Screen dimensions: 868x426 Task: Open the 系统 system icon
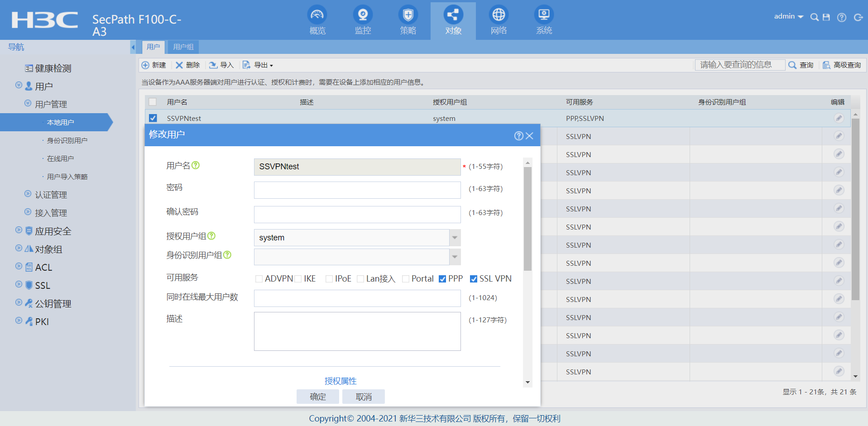[544, 15]
